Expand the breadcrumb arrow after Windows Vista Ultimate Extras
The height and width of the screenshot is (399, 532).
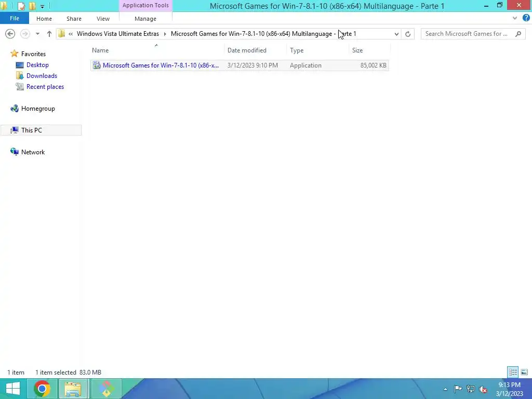(165, 34)
